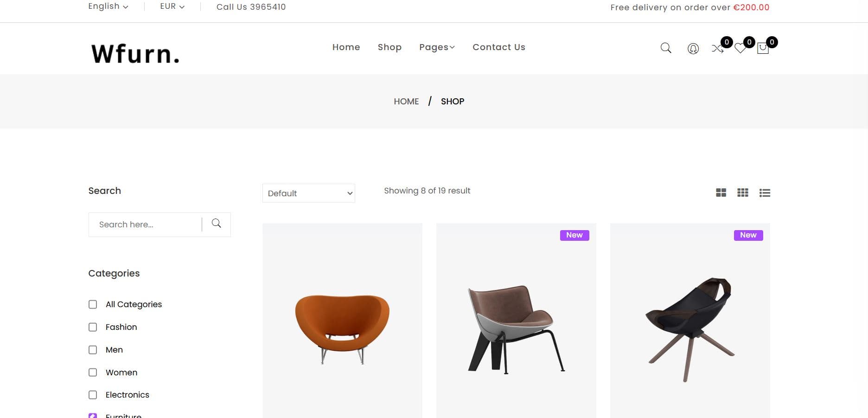Click the header search magnifier icon
868x418 pixels.
coord(665,48)
